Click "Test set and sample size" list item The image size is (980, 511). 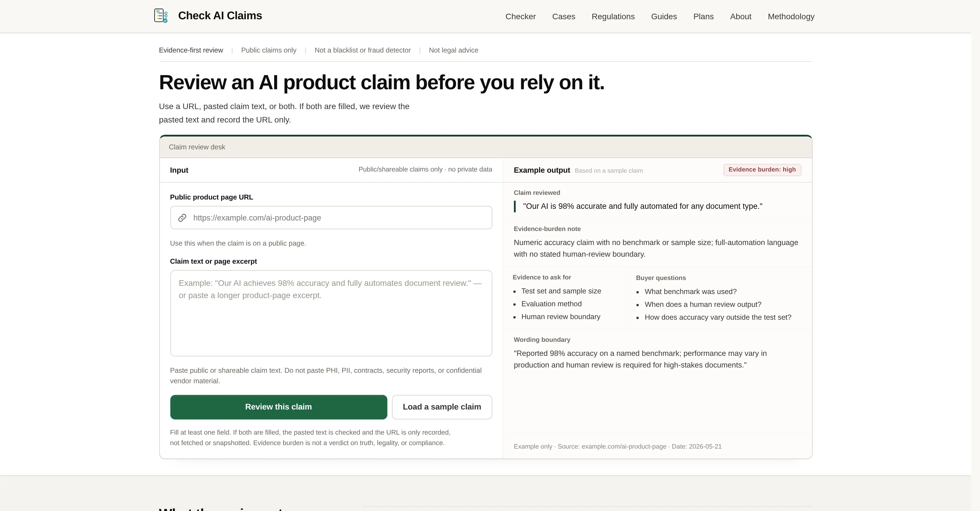561,291
